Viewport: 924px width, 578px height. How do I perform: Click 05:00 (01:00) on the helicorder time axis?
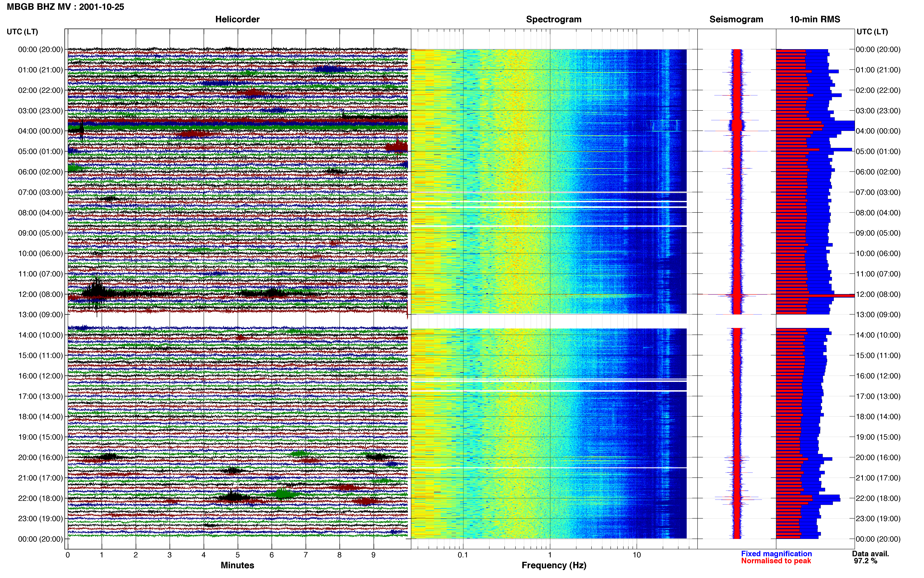coord(41,151)
